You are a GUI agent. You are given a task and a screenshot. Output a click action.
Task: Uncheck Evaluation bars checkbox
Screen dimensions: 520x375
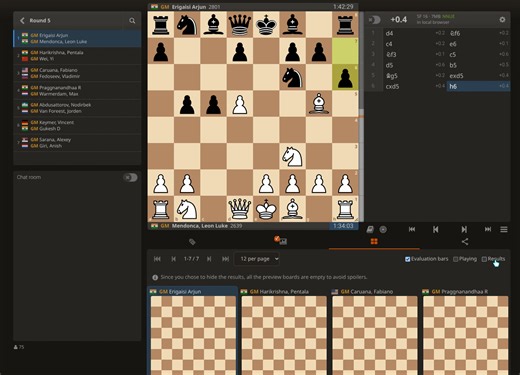coord(407,259)
